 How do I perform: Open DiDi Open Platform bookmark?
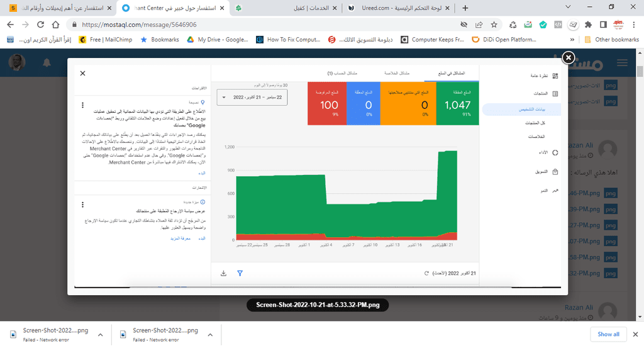point(504,40)
